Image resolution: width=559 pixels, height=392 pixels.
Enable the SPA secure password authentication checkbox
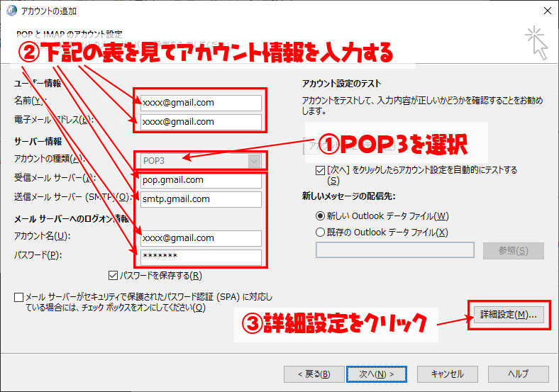click(19, 297)
